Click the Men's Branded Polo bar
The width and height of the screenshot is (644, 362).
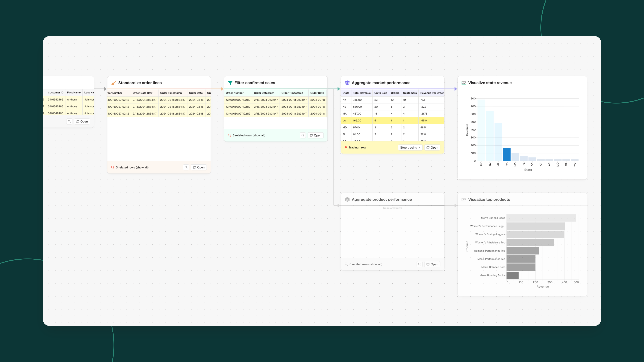521,267
